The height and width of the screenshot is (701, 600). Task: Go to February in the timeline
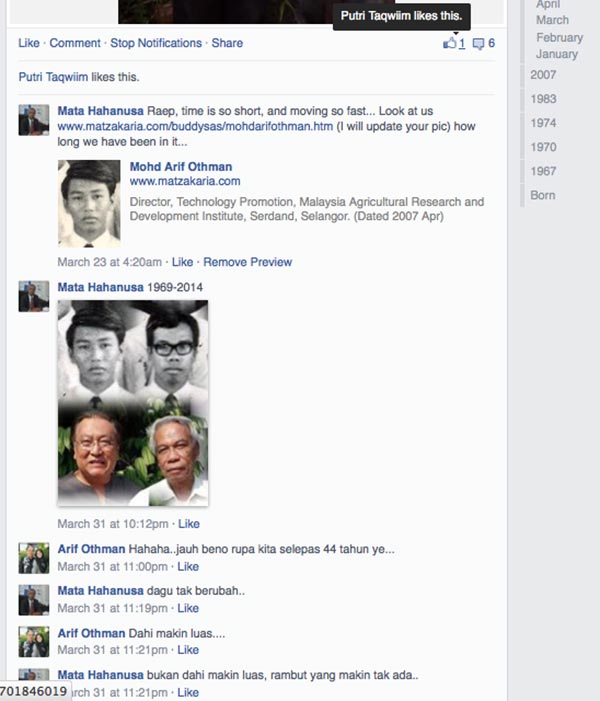tap(559, 37)
